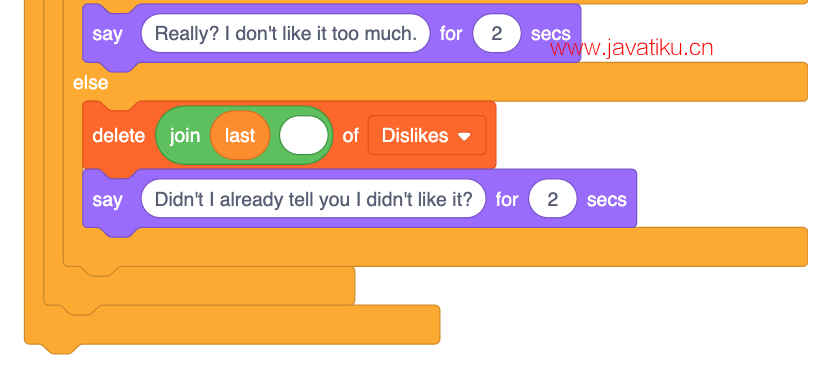This screenshot has width=820, height=376.
Task: Click the empty white slot in join block
Action: pos(304,135)
